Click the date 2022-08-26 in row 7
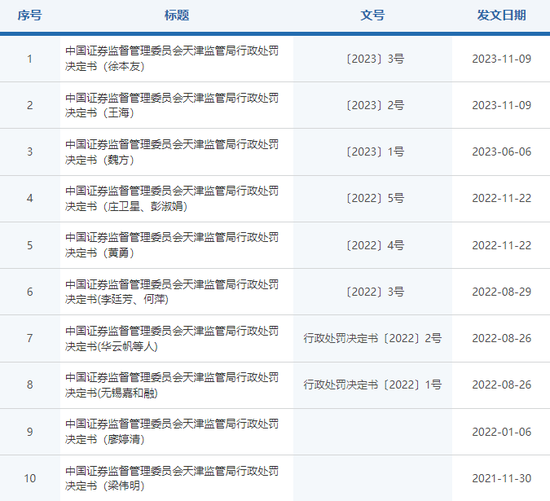 tap(502, 338)
